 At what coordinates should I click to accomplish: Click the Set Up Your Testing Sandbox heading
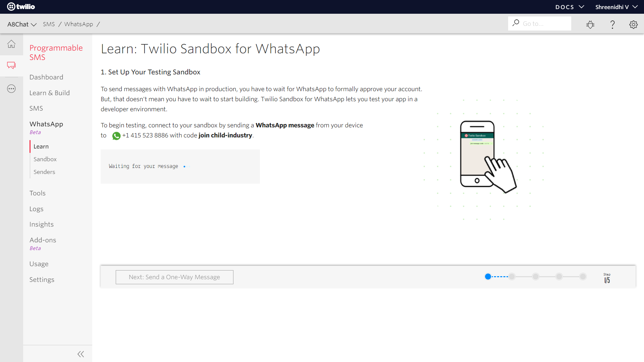pos(151,72)
